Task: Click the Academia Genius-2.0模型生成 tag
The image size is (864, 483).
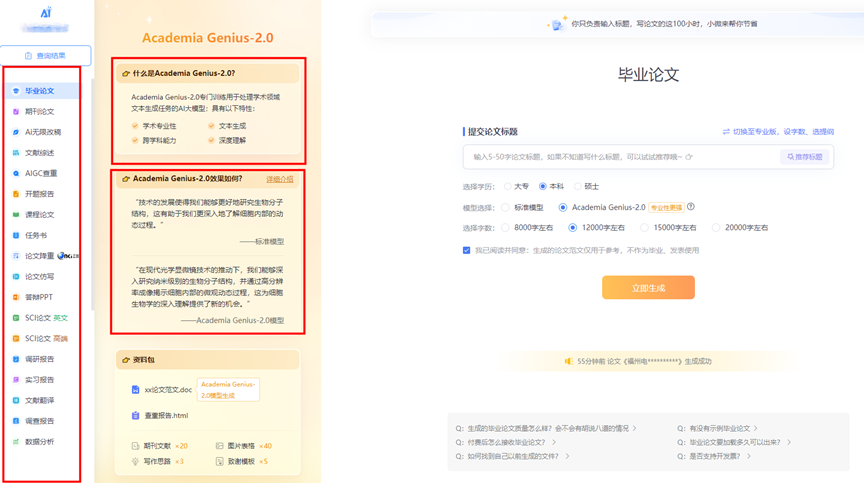Action: pos(228,389)
